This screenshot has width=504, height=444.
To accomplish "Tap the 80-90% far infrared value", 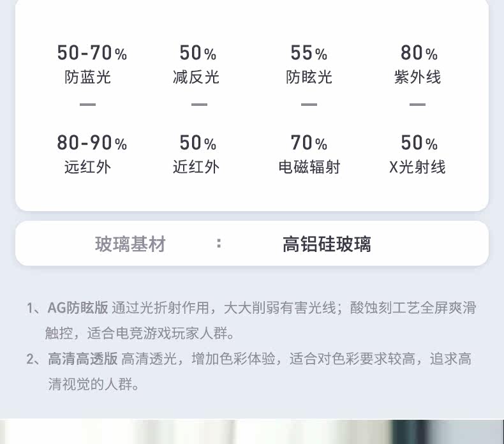I will [92, 143].
